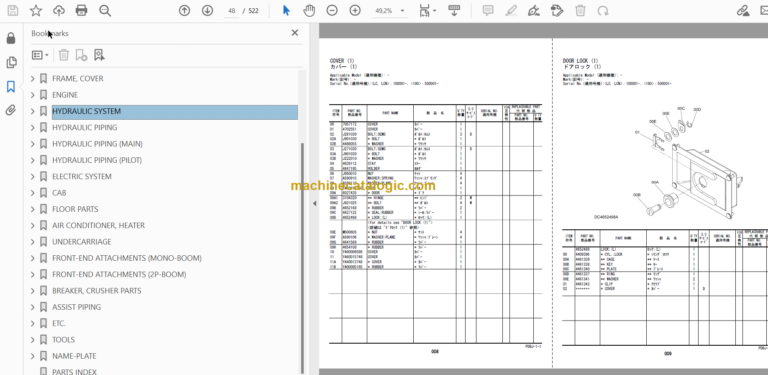
Task: Select the ETC. bookmark
Action: (x=58, y=323)
